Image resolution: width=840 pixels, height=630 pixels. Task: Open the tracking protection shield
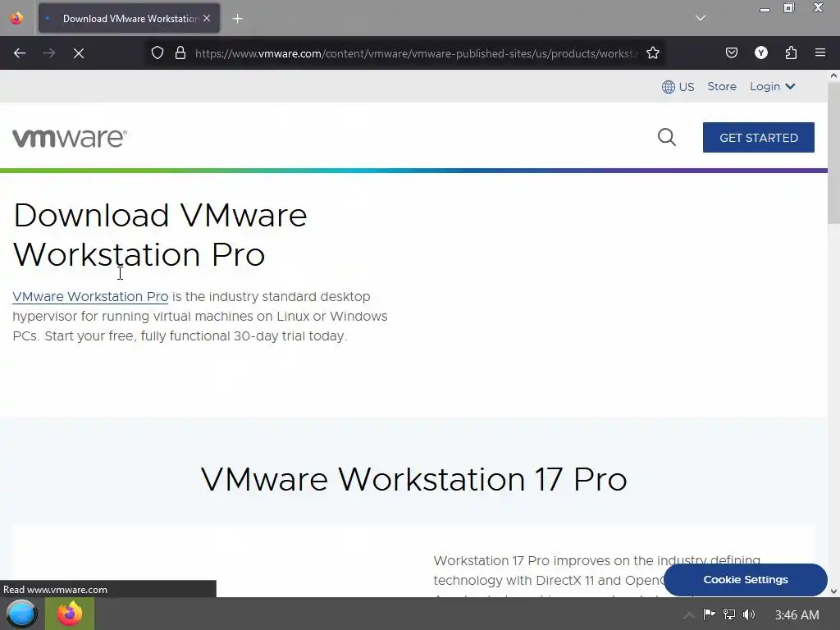157,53
